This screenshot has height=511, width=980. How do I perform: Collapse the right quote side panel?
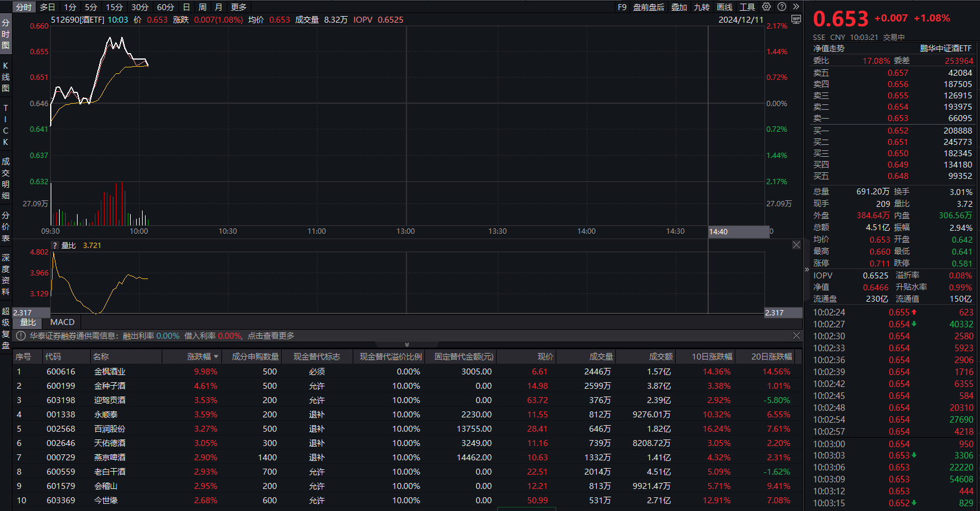(807, 270)
